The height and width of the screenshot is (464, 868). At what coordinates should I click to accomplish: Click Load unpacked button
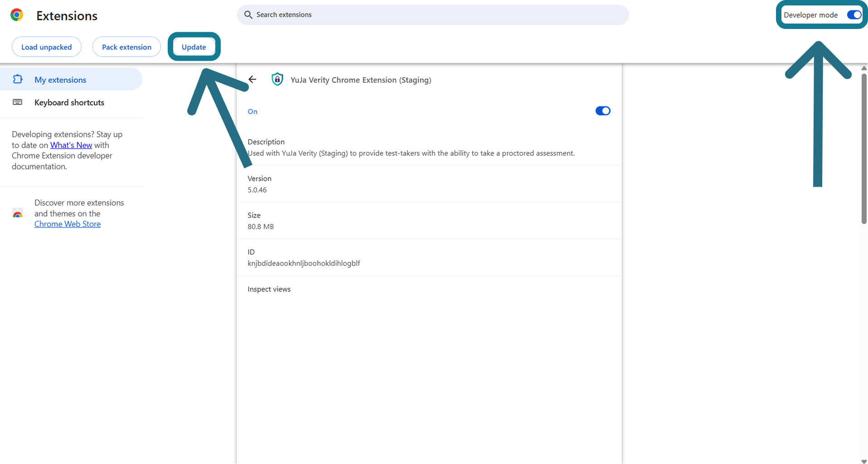tap(47, 47)
